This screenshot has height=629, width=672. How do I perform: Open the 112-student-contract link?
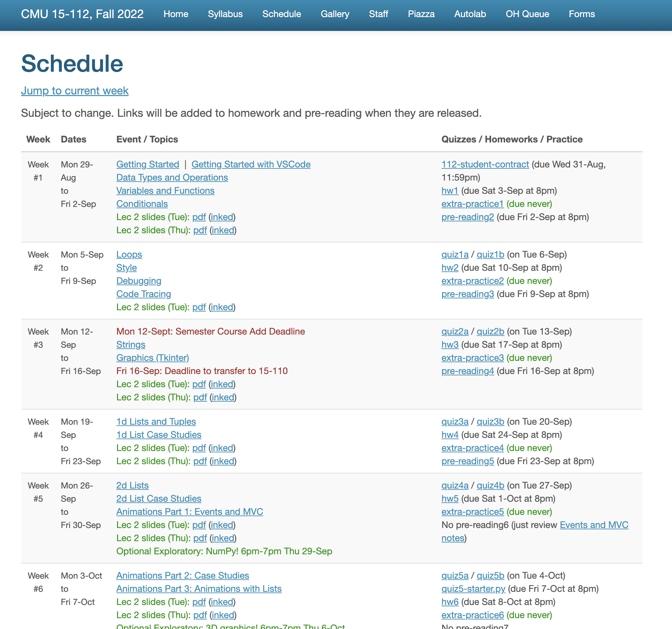485,164
